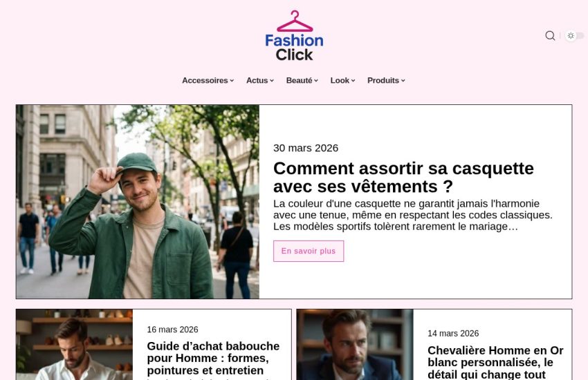Click the search magnifier icon
The width and height of the screenshot is (588, 380).
point(550,35)
